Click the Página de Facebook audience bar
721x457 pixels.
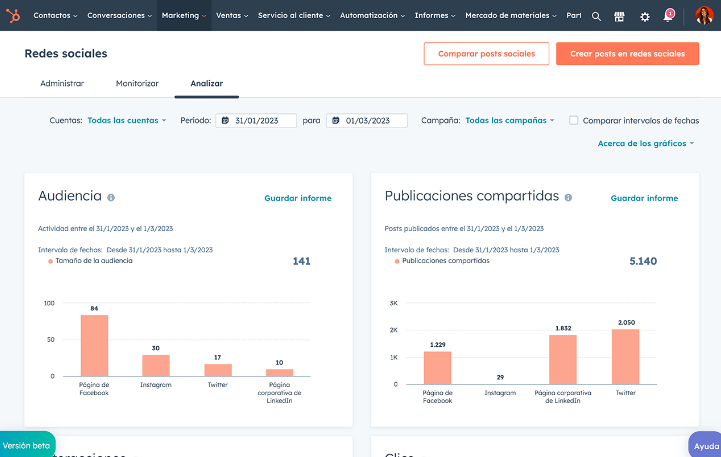94,345
